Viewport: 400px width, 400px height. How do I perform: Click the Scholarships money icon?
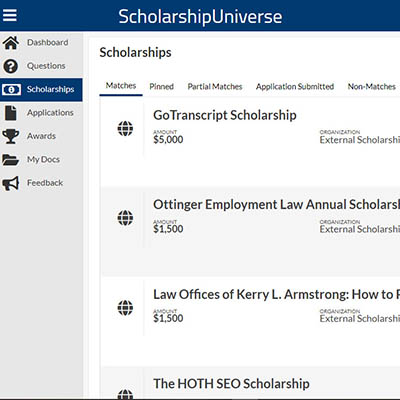tap(11, 89)
